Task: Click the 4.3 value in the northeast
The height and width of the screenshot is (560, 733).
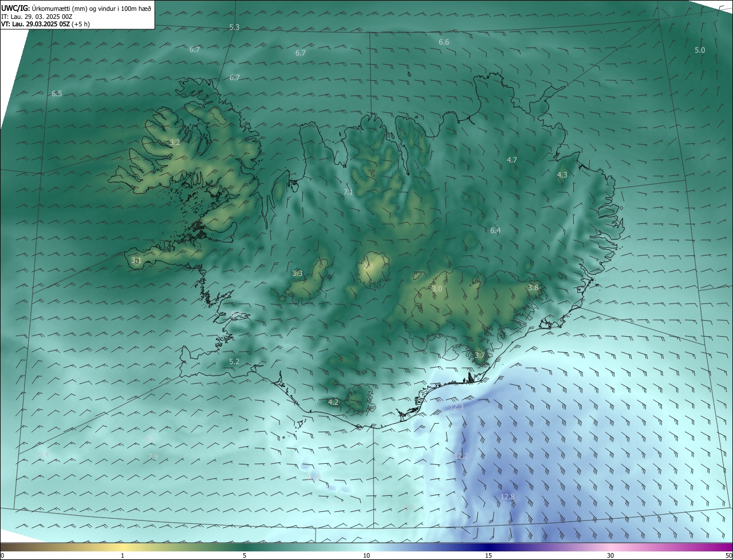Action: tap(562, 175)
